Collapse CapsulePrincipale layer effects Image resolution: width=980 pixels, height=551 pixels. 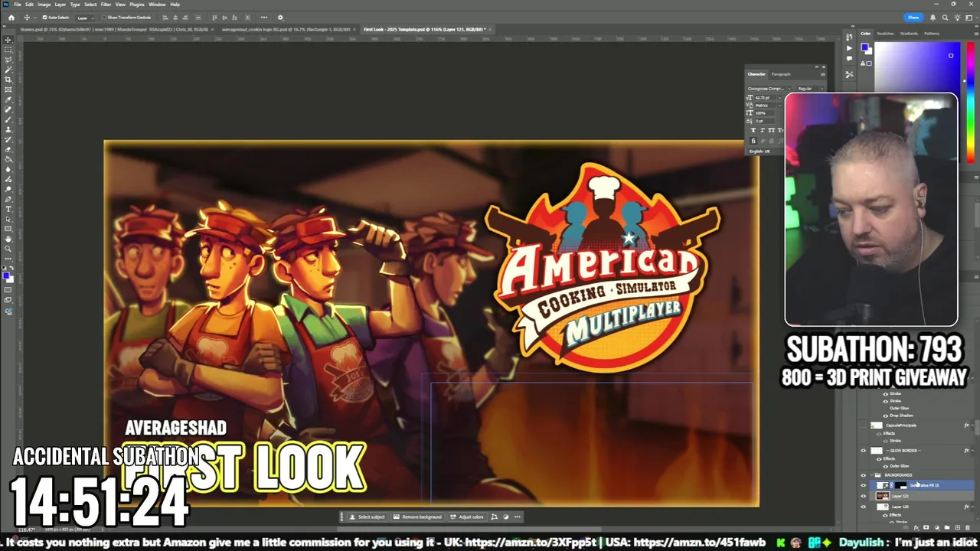972,425
